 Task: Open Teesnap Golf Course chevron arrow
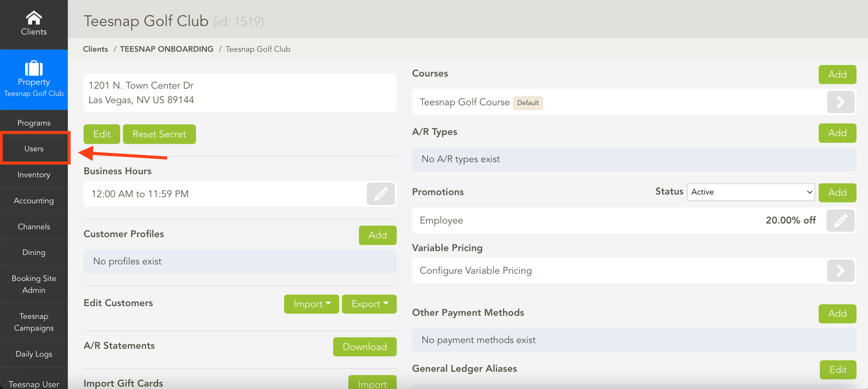[840, 102]
